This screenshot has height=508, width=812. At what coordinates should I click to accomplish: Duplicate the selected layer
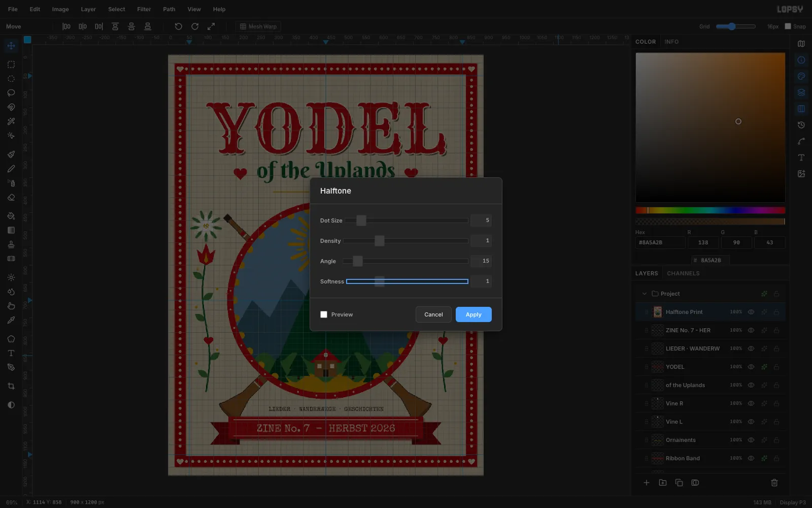(679, 483)
